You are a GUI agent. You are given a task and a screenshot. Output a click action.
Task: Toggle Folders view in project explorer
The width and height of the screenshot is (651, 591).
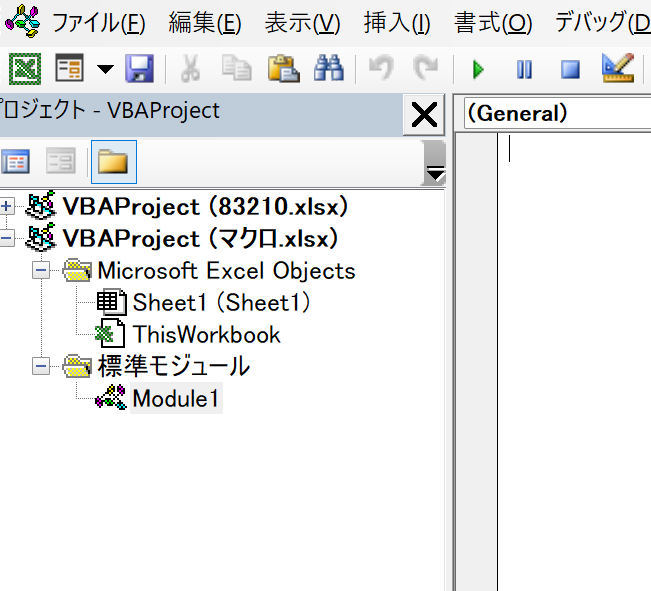(114, 162)
